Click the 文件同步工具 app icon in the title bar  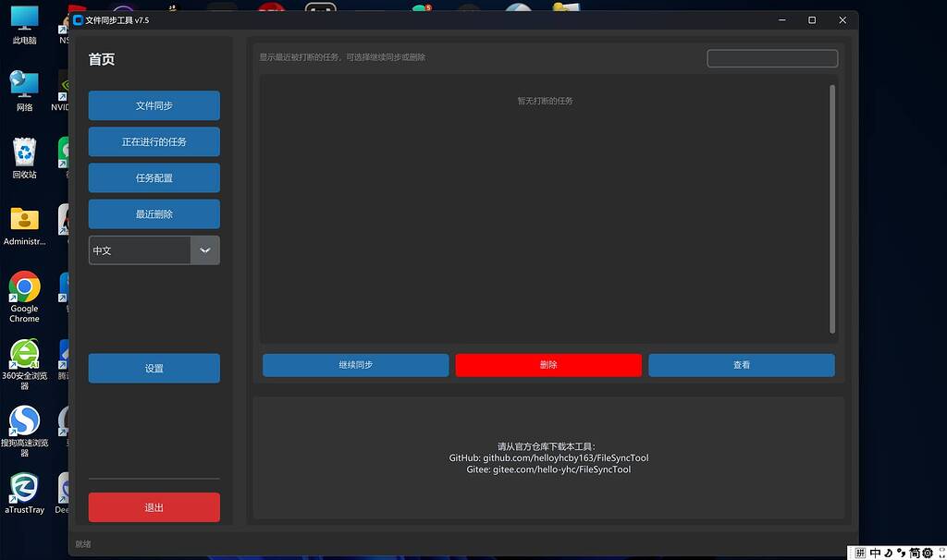78,20
